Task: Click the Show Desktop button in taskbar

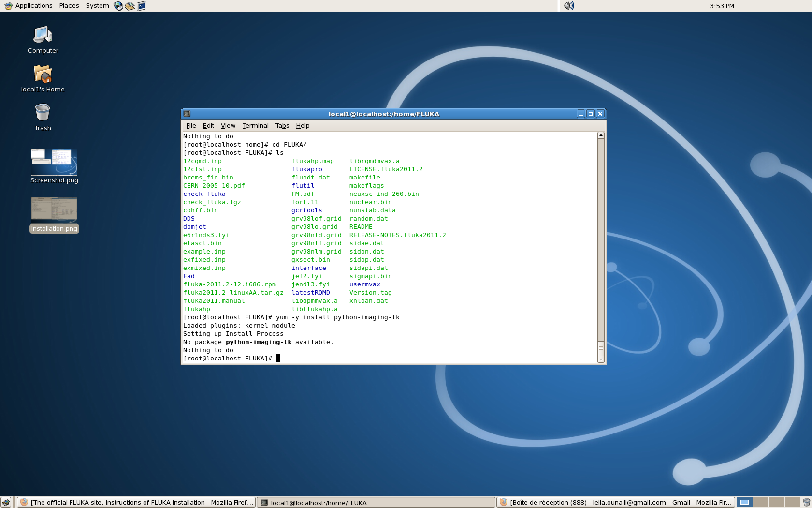Action: pyautogui.click(x=6, y=502)
